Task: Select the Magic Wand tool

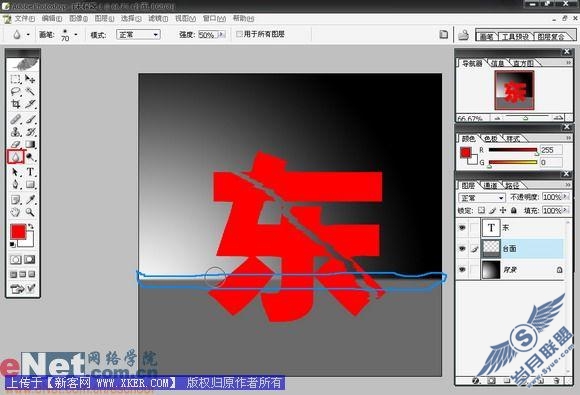Action: (x=30, y=91)
